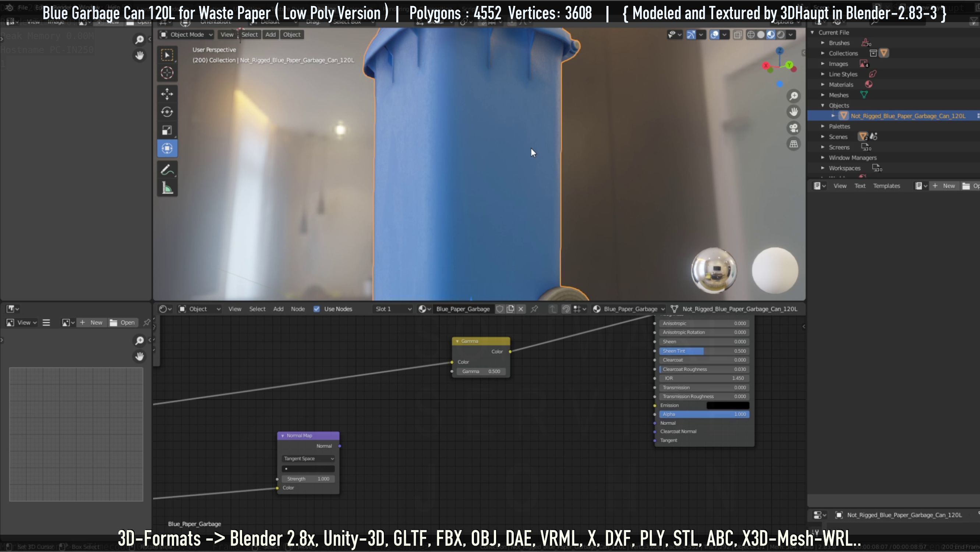Toggle viewport overlays button

coord(714,35)
